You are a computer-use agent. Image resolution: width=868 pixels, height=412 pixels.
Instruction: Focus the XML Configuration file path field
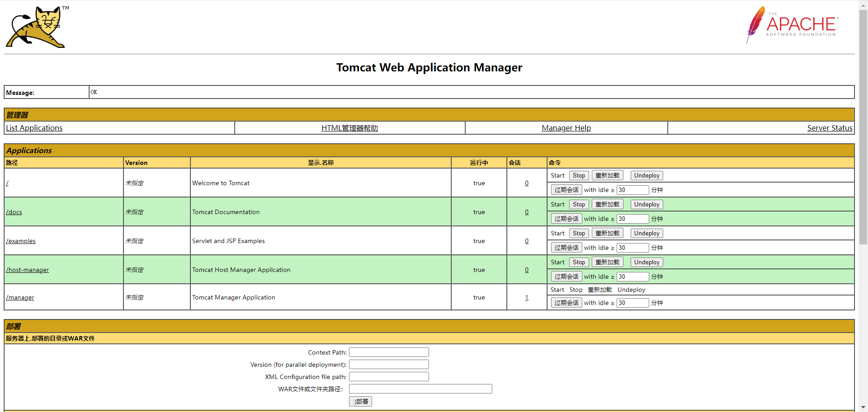(389, 377)
